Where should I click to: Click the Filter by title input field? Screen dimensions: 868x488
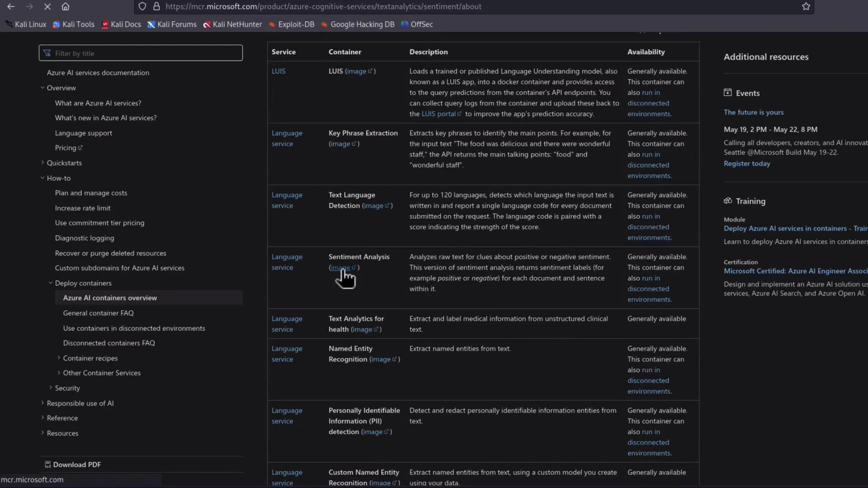click(x=140, y=53)
